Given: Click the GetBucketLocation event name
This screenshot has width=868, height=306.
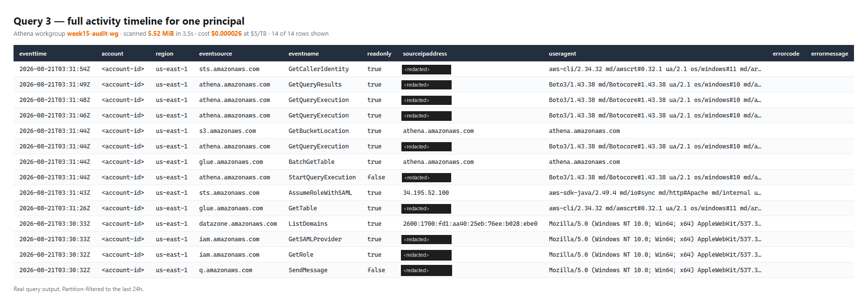Looking at the screenshot, I should click(318, 131).
